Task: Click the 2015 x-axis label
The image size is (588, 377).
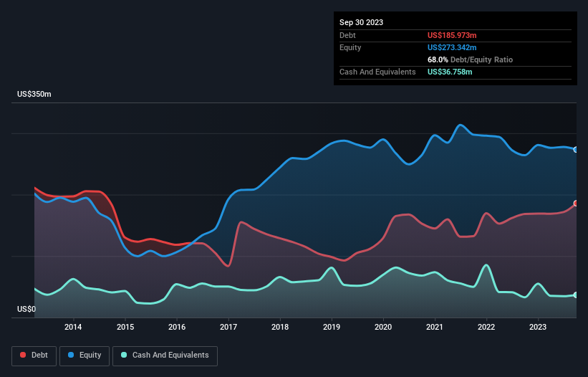Action: [125, 327]
